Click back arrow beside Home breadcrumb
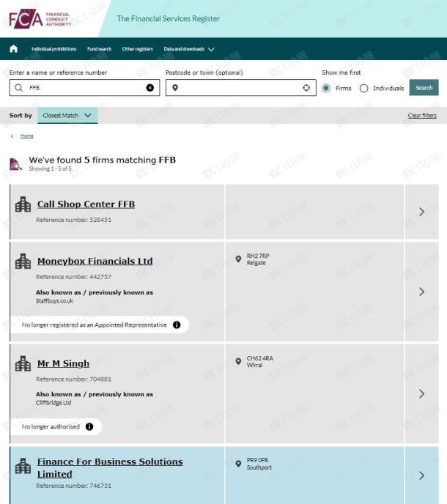Screen dimensions: 447x504 pos(12,136)
